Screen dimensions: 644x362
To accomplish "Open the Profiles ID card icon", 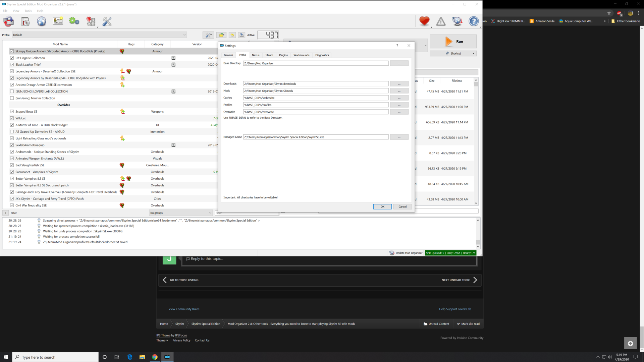I will [58, 21].
